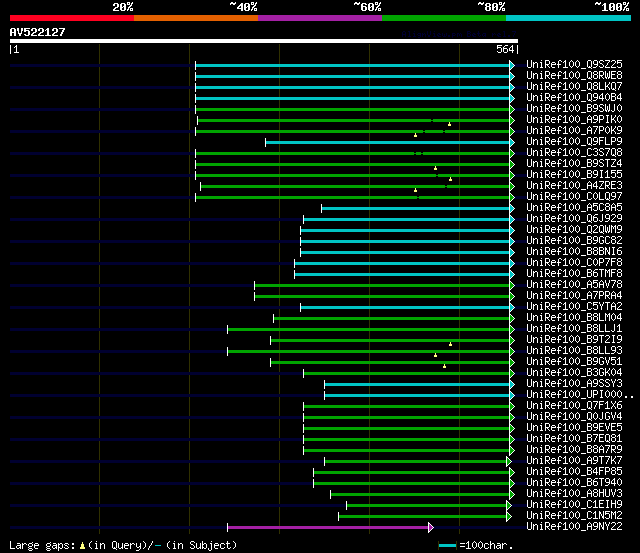640x553 pixels.
Task: Open the UniRef100_A9NY22 label
Action: pos(574,527)
